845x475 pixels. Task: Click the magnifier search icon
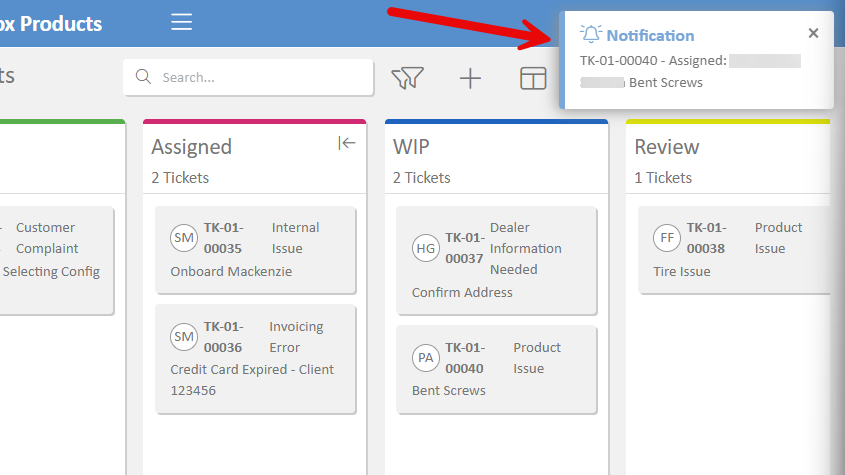(x=143, y=77)
